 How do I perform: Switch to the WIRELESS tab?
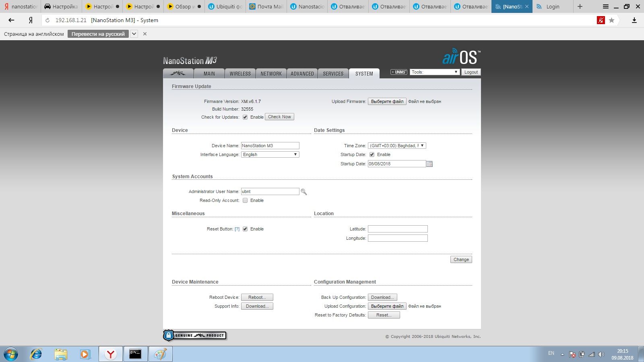point(240,74)
